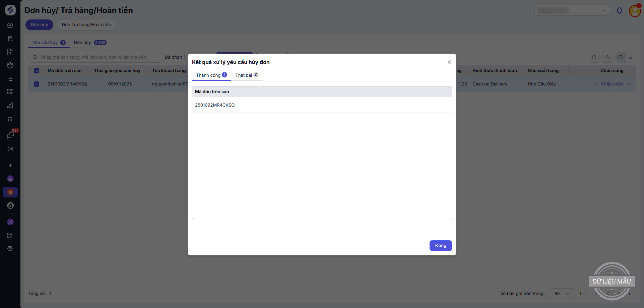Open the TikTok channel sidebar icon
The width and height of the screenshot is (644, 308).
(x=10, y=205)
